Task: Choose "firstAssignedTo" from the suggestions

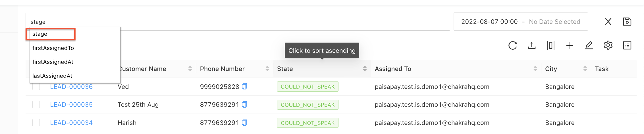Action: [x=53, y=48]
